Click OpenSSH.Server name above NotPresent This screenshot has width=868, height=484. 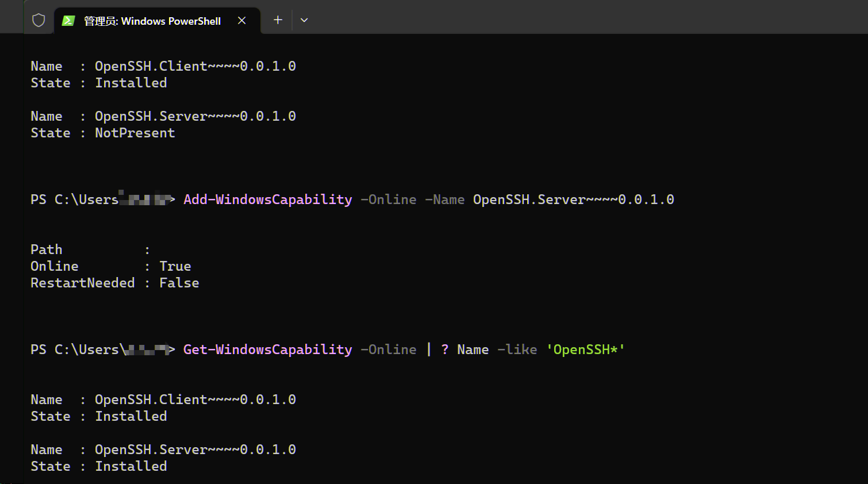pyautogui.click(x=195, y=116)
